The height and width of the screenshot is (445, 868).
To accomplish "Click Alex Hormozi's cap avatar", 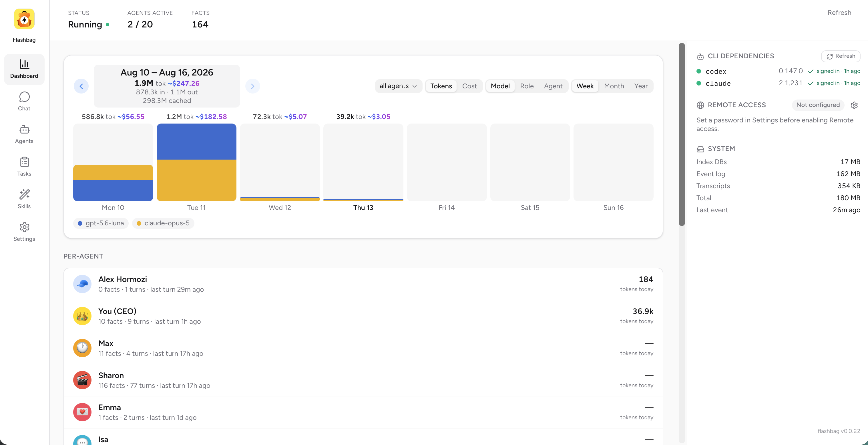I will click(x=82, y=284).
